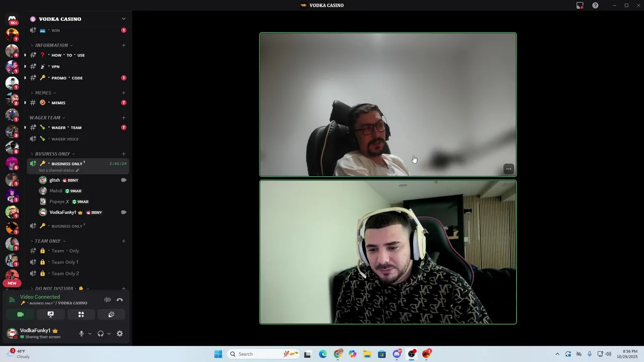644x362 pixels.
Task: Open headphone output device options arrow
Action: pos(109,333)
